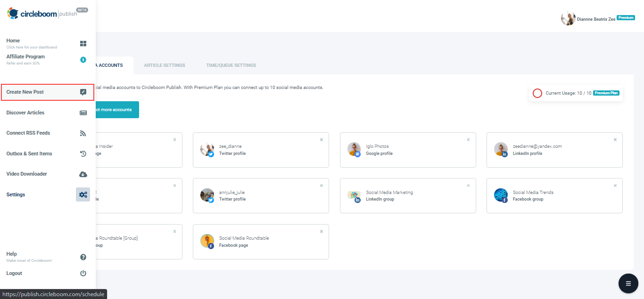Image resolution: width=644 pixels, height=299 pixels.
Task: Select the annjulie_julie account name
Action: point(232,192)
